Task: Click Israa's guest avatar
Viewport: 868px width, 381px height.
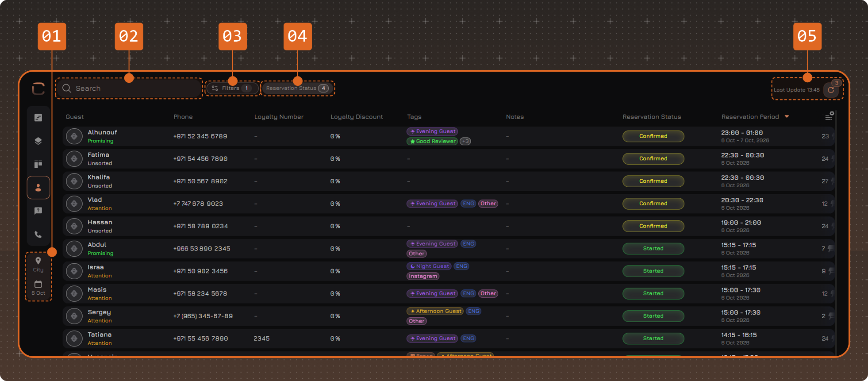Action: [74, 271]
